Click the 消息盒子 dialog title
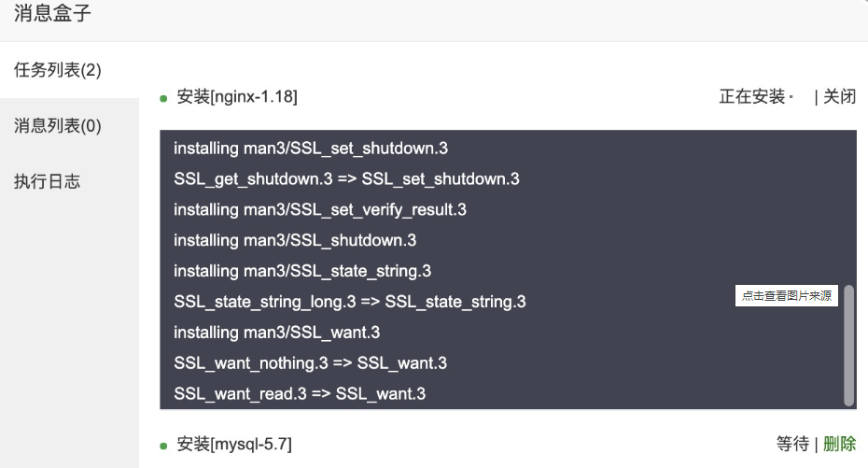 pos(53,14)
